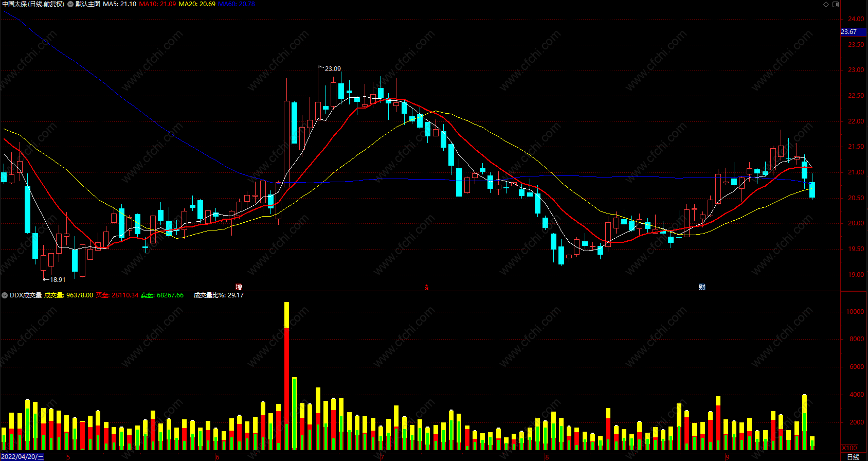
Task: Open the 默认主图 indicator dropdown arrow
Action: click(x=70, y=4)
